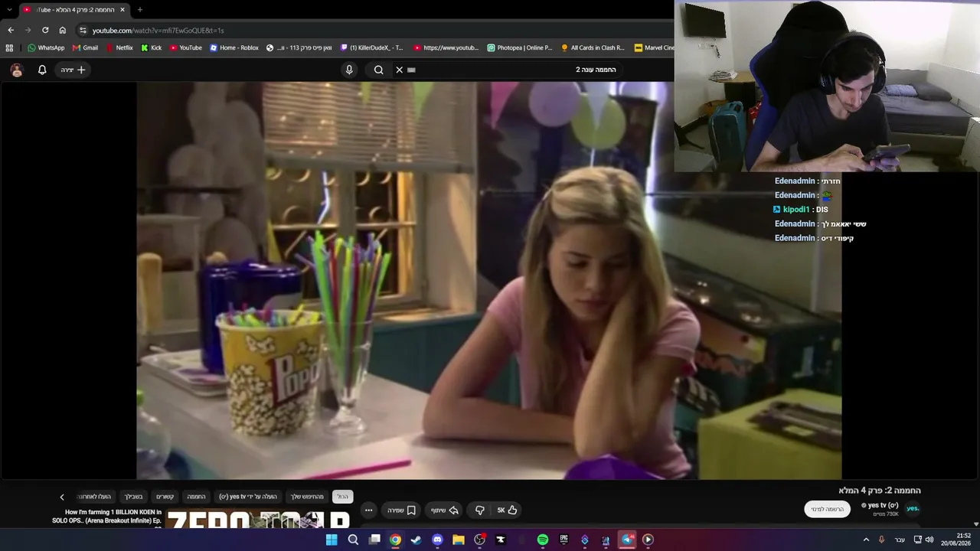Open the WhatsApp bookmark
Viewport: 980px width, 551px height.
pyautogui.click(x=46, y=47)
